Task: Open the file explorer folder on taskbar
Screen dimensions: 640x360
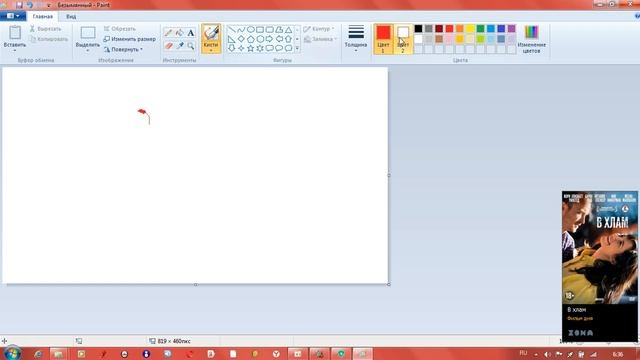Action: 58,354
